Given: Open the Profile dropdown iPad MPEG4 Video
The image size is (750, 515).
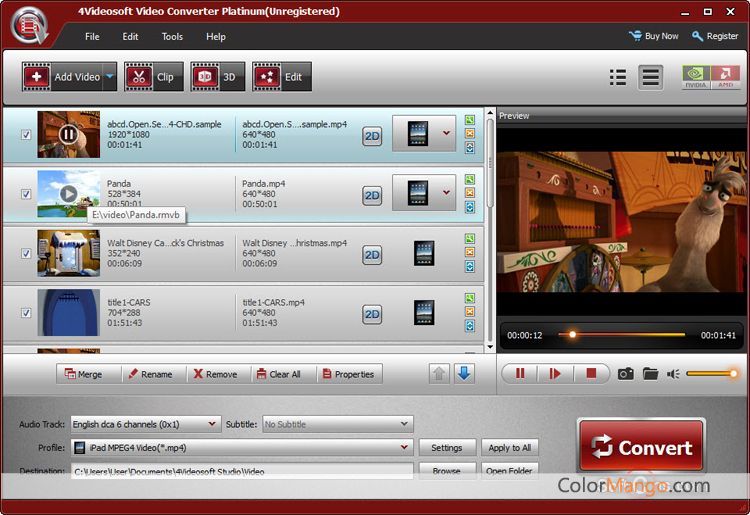Looking at the screenshot, I should [x=242, y=448].
